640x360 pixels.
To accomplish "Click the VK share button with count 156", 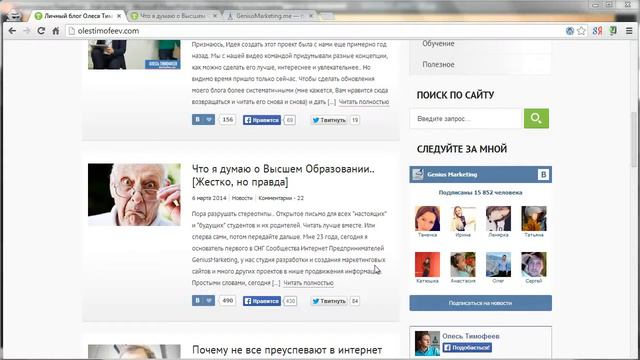I will pos(203,120).
